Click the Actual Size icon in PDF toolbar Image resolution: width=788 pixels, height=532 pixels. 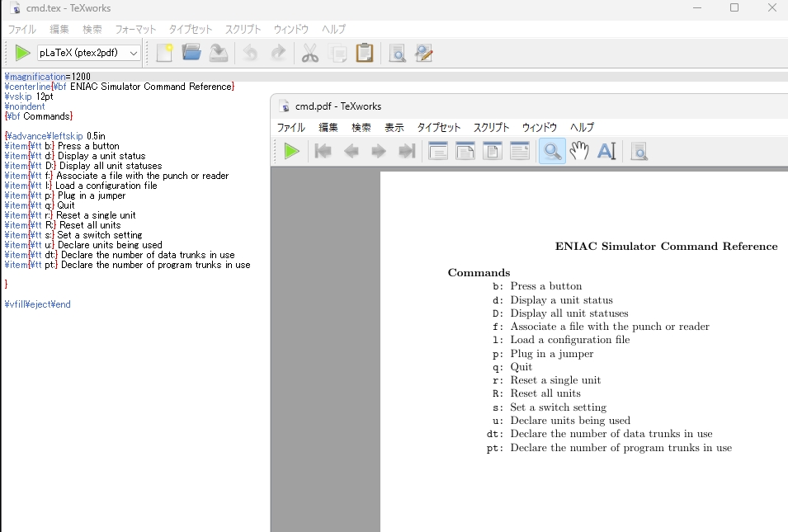pyautogui.click(x=438, y=151)
